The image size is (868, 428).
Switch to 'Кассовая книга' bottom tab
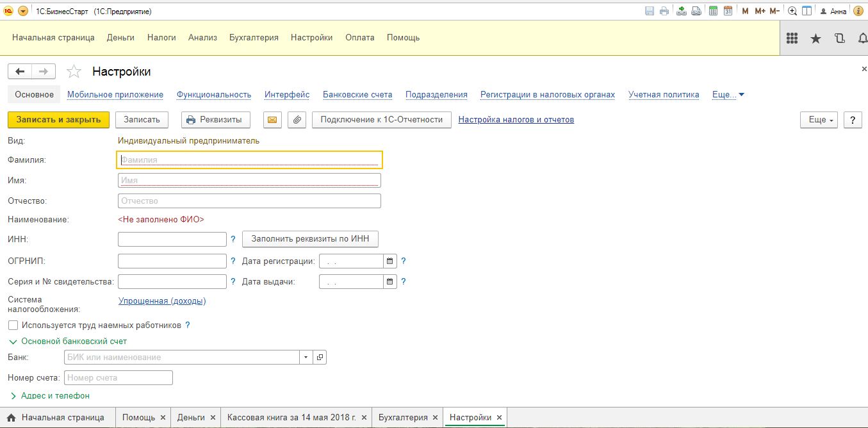[291, 418]
